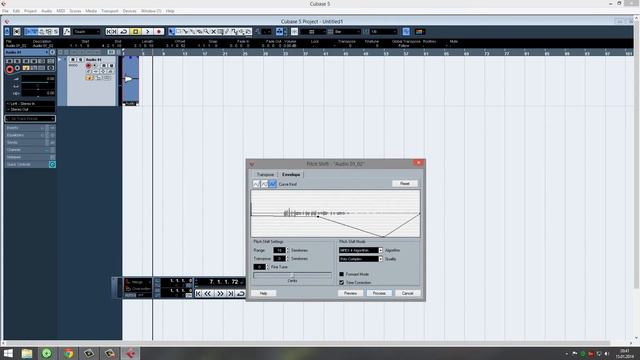This screenshot has width=640, height=360.
Task: Click the envelope Transpose semitones value field
Action: [x=279, y=259]
